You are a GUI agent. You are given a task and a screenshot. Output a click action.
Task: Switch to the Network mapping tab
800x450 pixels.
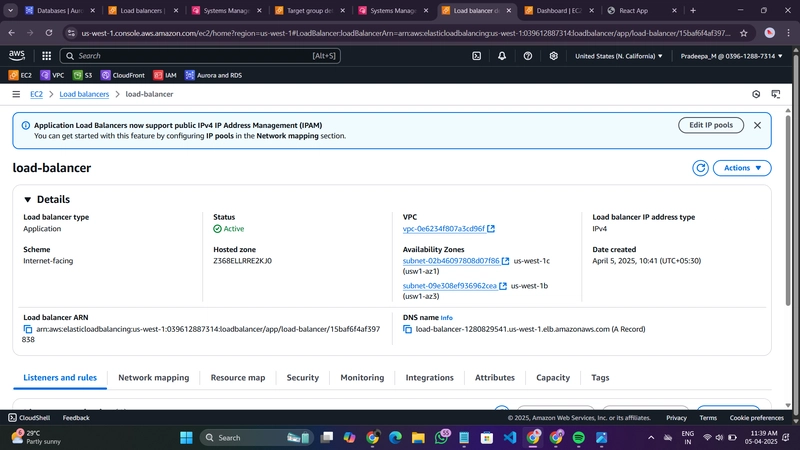coord(154,378)
